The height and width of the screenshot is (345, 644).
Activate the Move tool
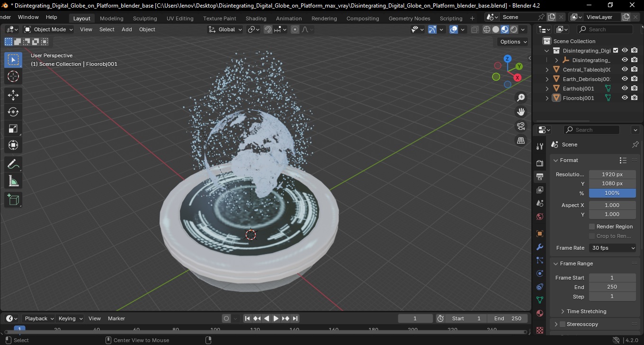pyautogui.click(x=13, y=95)
